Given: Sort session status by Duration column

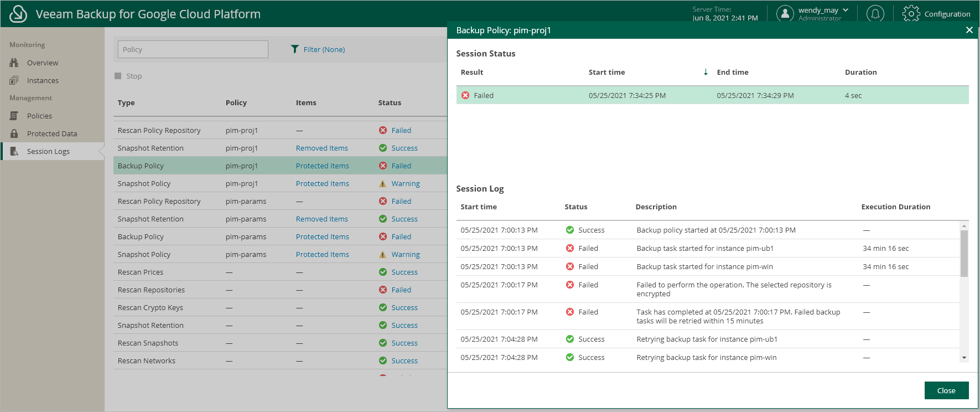Looking at the screenshot, I should tap(860, 72).
